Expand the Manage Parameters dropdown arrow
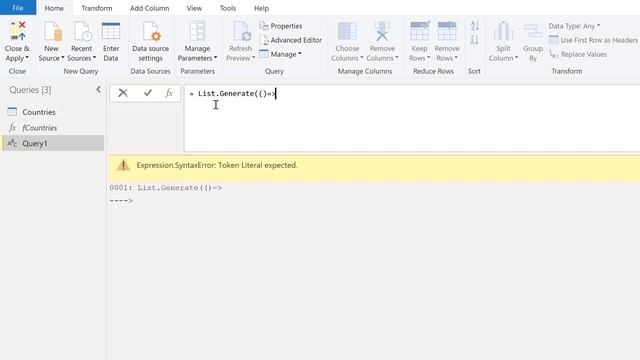640x360 pixels. [x=216, y=58]
